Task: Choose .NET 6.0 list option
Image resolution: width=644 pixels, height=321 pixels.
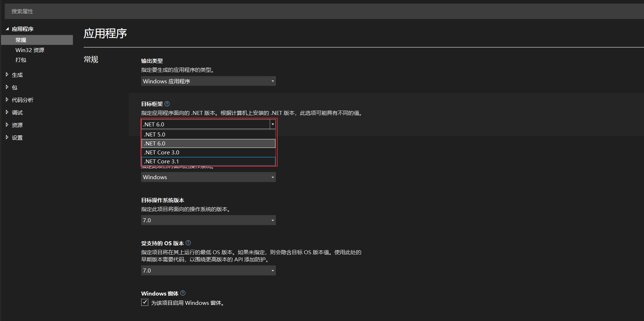Action: coord(208,143)
